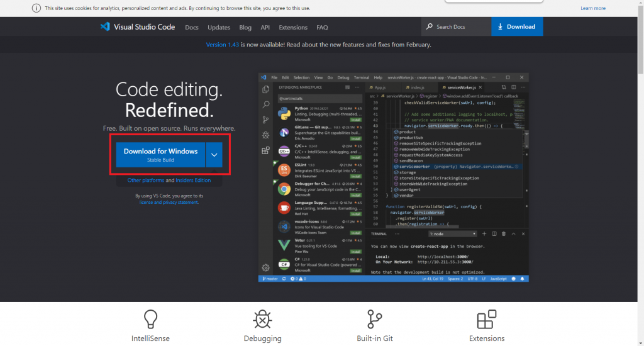The height and width of the screenshot is (346, 644).
Task: Open the '1: node' terminal dropdown
Action: click(452, 234)
